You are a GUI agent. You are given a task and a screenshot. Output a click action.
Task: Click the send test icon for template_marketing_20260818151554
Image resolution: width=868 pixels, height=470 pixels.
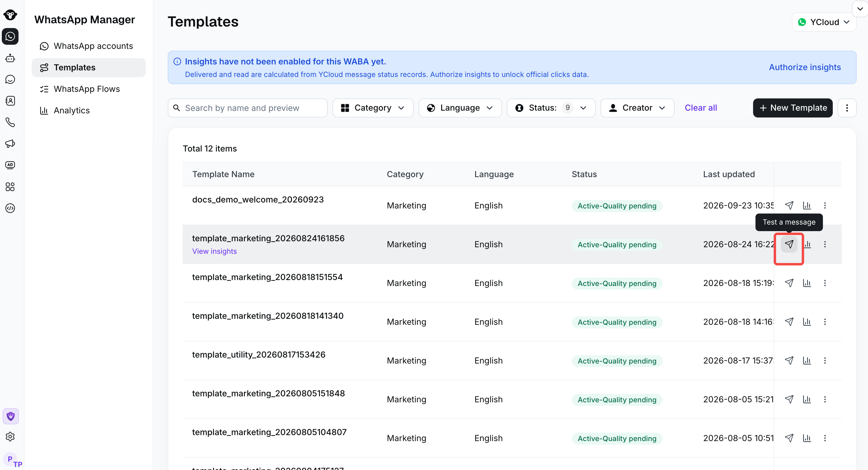coord(789,283)
